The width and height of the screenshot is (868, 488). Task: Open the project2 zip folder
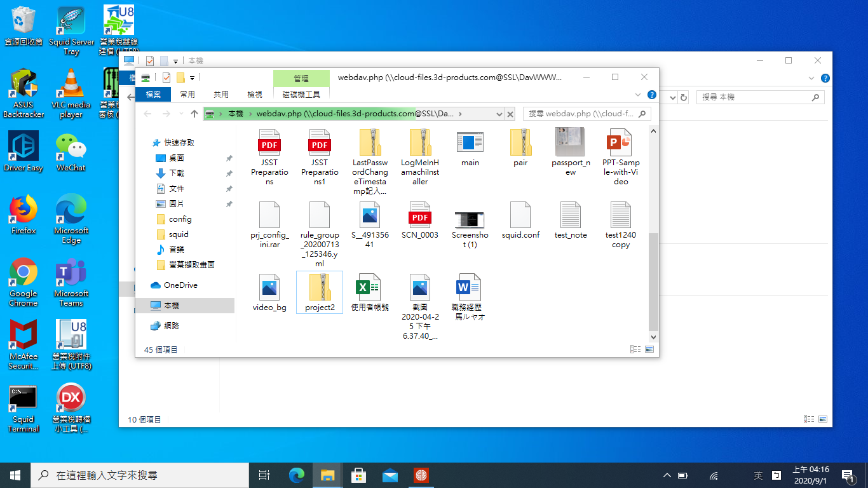click(320, 293)
